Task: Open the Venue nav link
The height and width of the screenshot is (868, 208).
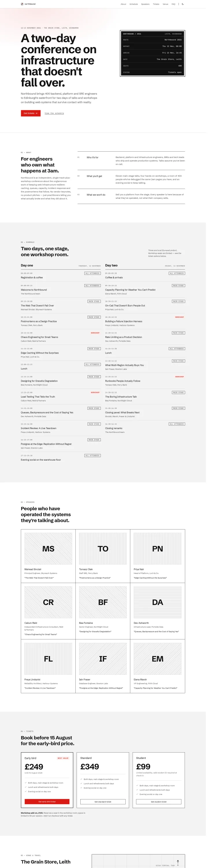Action: pos(165,4)
